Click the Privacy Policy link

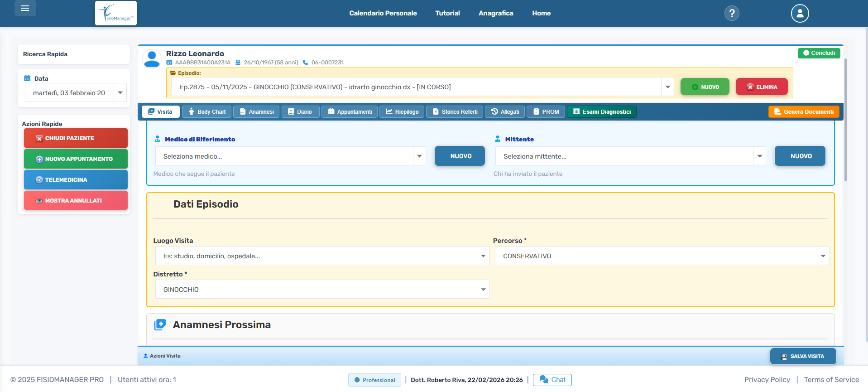[x=767, y=380]
